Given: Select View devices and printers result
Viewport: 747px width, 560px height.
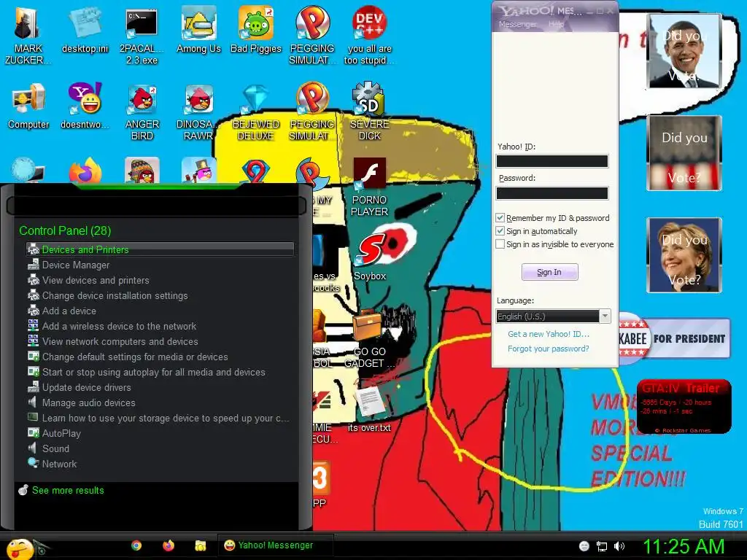Looking at the screenshot, I should point(160,280).
